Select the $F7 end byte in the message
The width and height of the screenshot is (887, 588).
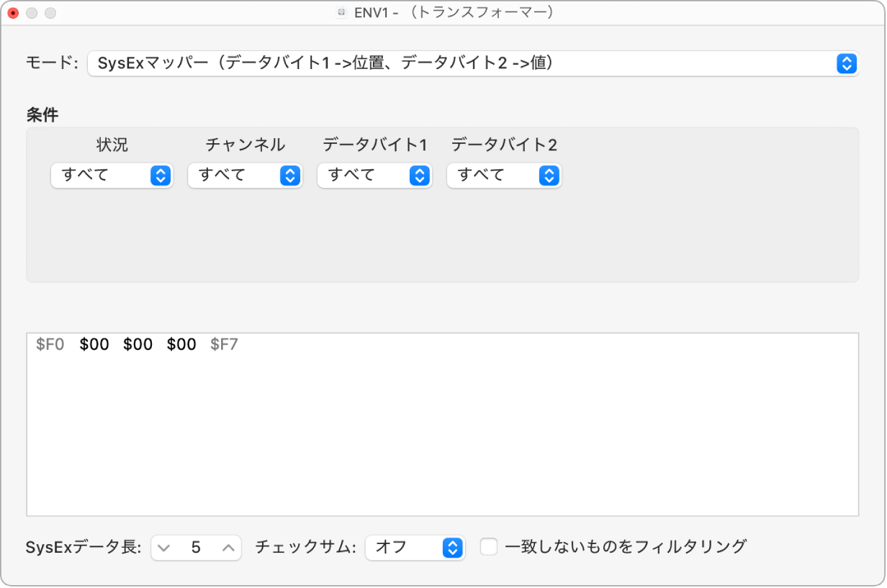(225, 344)
